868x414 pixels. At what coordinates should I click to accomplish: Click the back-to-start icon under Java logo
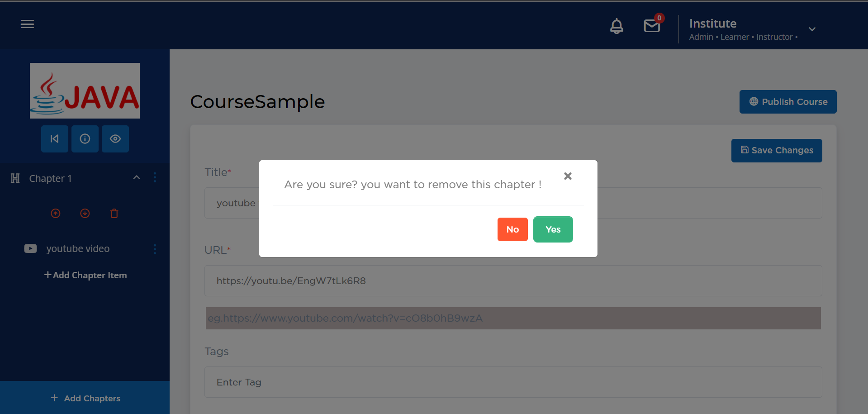click(55, 139)
